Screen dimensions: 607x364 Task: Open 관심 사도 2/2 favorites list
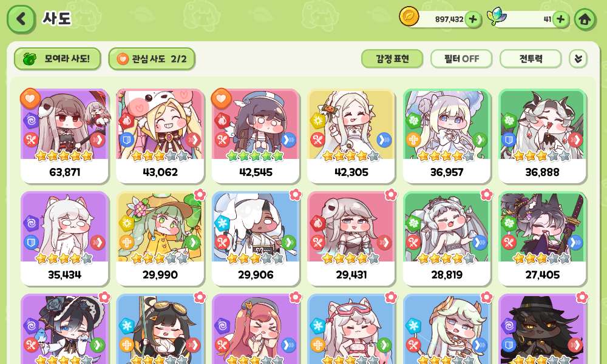click(152, 59)
